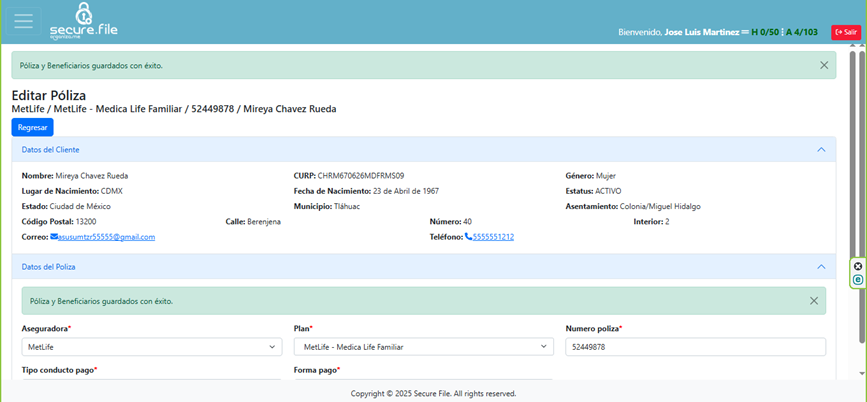Dismiss the top success alert banner

824,65
